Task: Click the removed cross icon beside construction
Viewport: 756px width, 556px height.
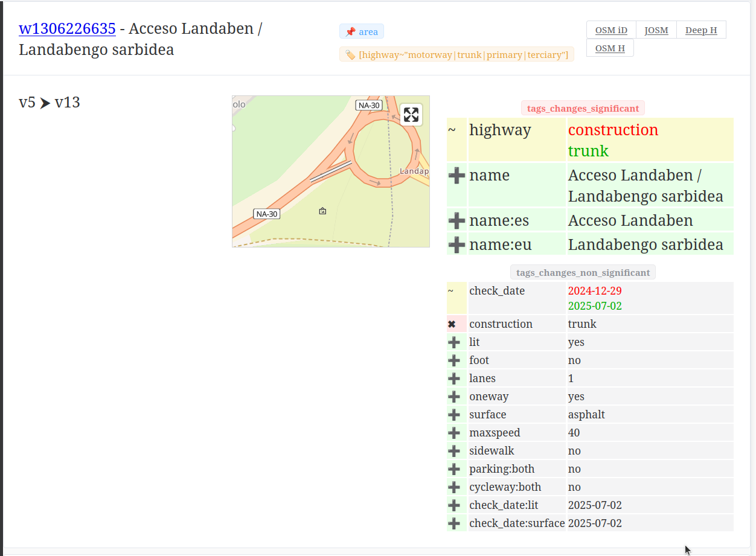Action: (452, 324)
